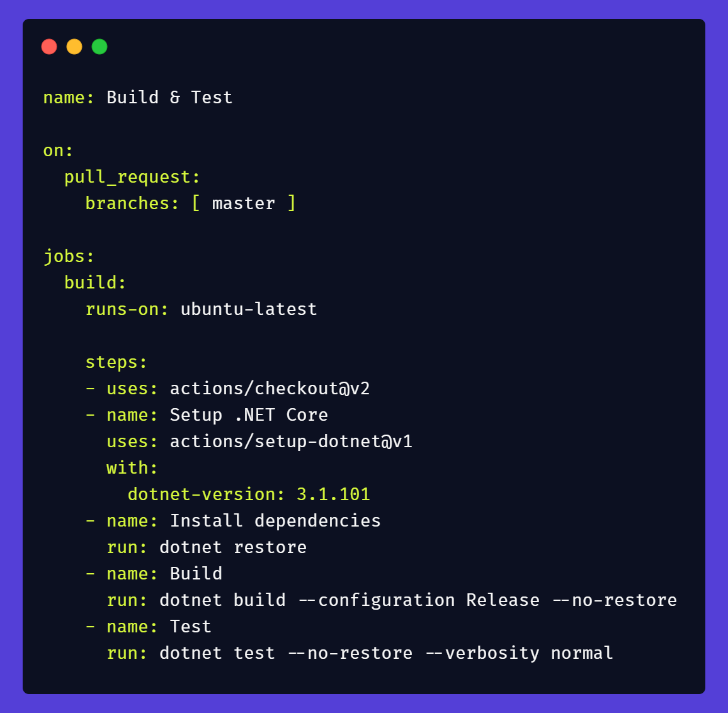Click the word "Release" in build command
This screenshot has height=713, width=728.
click(503, 600)
